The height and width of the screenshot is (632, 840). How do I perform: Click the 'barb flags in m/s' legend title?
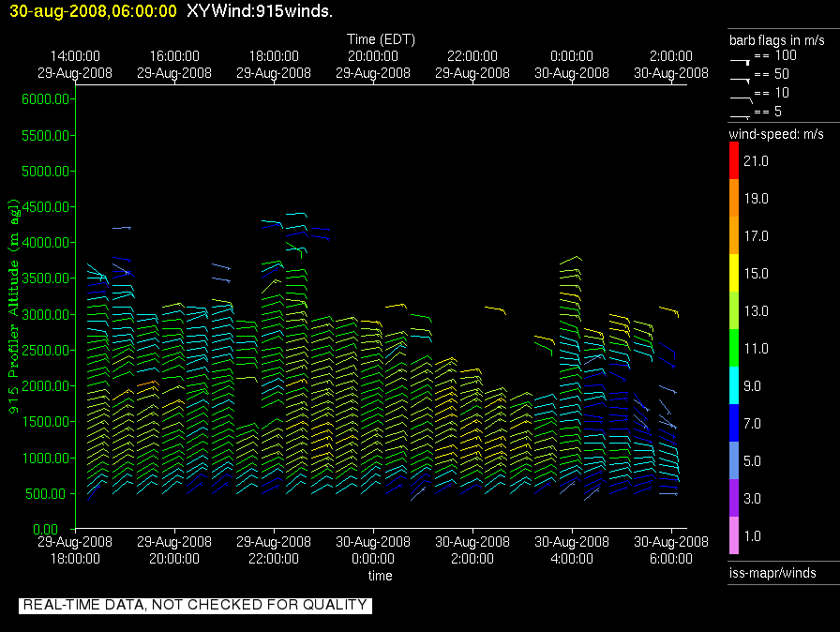777,40
